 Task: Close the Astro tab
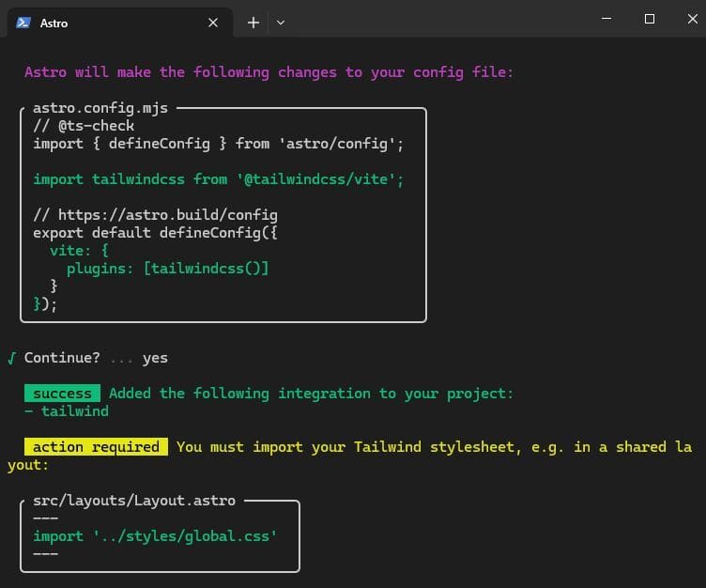pyautogui.click(x=213, y=23)
